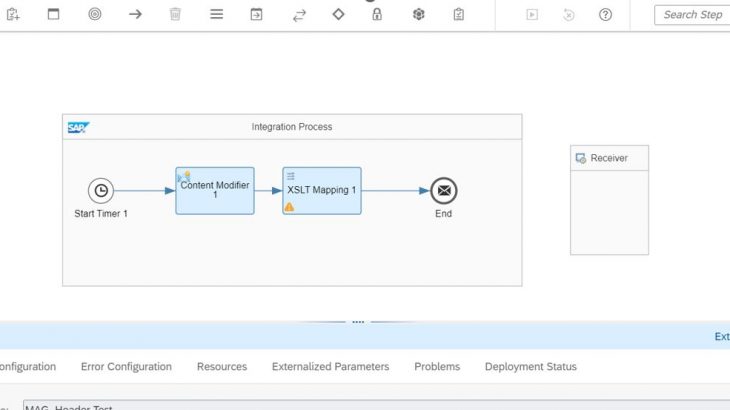Viewport: 730px width, 410px height.
Task: Click the warning icon on XSLT Mapping
Action: [x=289, y=207]
